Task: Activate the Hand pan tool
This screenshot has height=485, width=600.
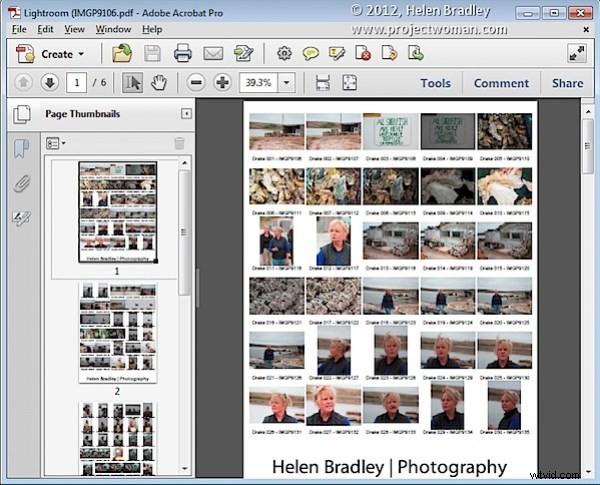Action: (x=159, y=82)
